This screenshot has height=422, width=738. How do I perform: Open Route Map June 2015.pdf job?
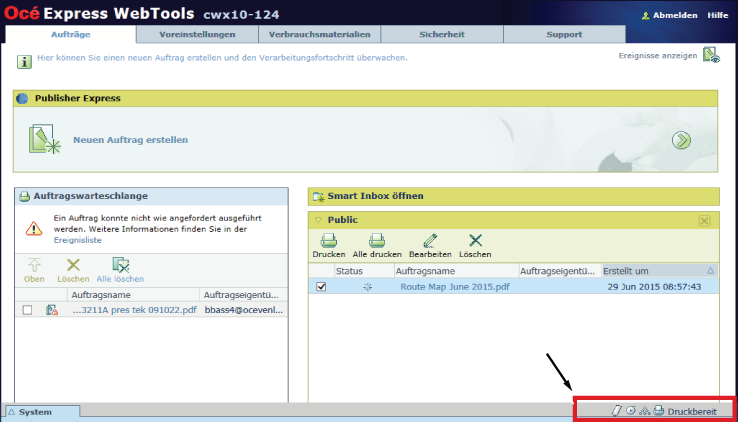tap(455, 287)
